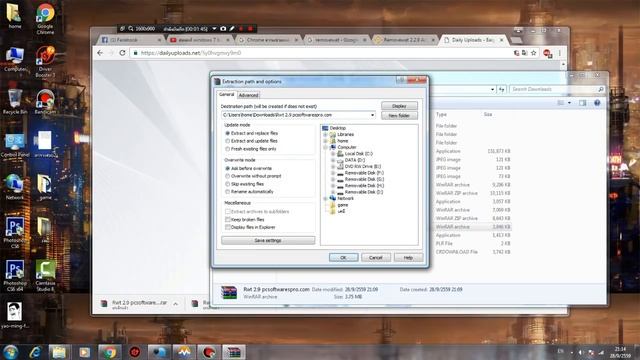640x360 pixels.
Task: Click Chrome back arrow
Action: click(100, 53)
